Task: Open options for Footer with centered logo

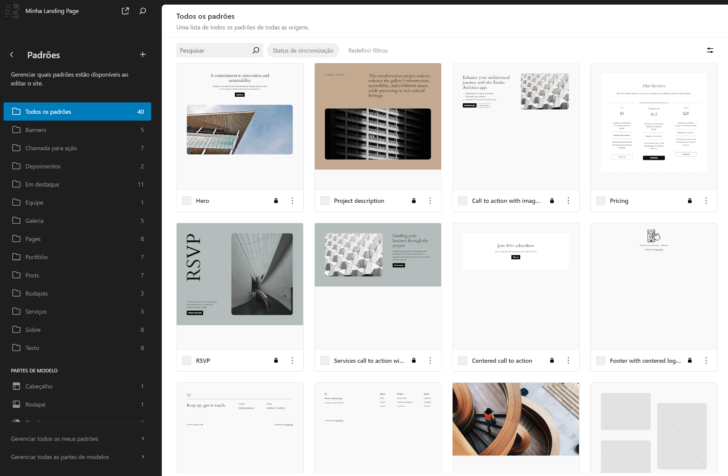Action: 706,360
